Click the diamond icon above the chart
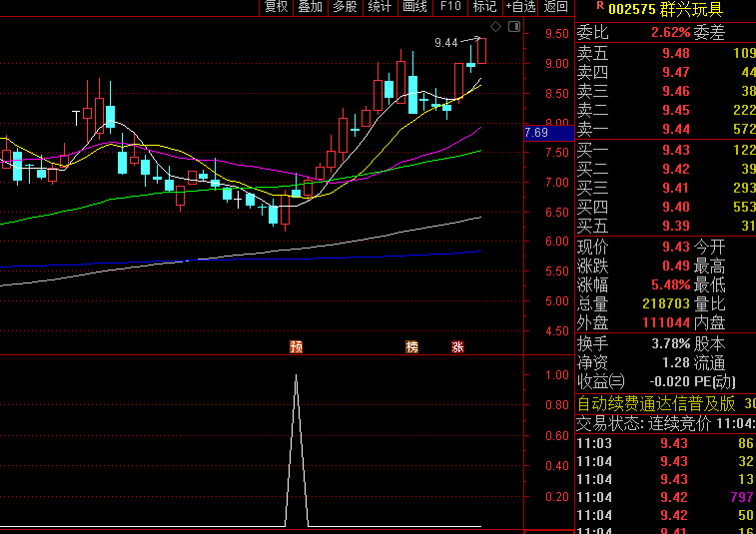Viewport: 756px width, 534px height. coord(495,27)
